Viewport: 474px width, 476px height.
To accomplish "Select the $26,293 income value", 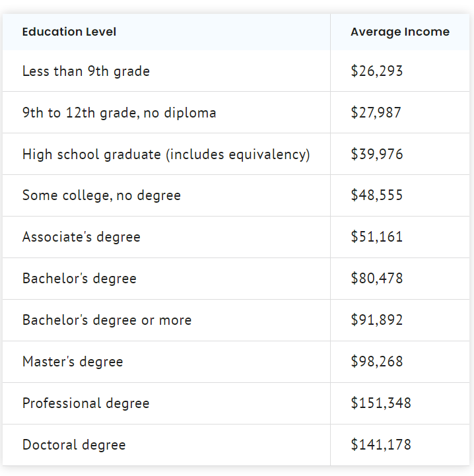I will [376, 71].
